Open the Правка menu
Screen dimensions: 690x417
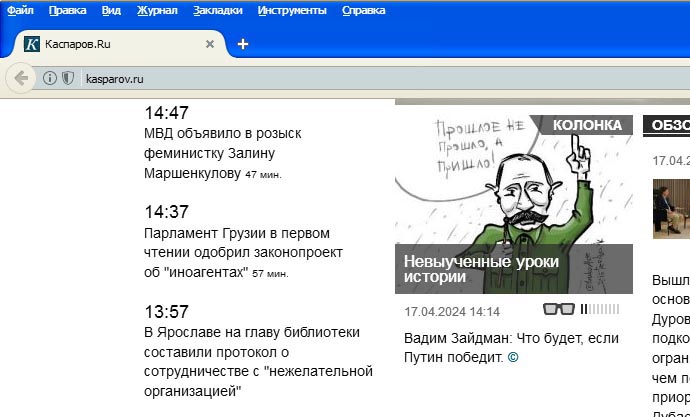pyautogui.click(x=67, y=10)
